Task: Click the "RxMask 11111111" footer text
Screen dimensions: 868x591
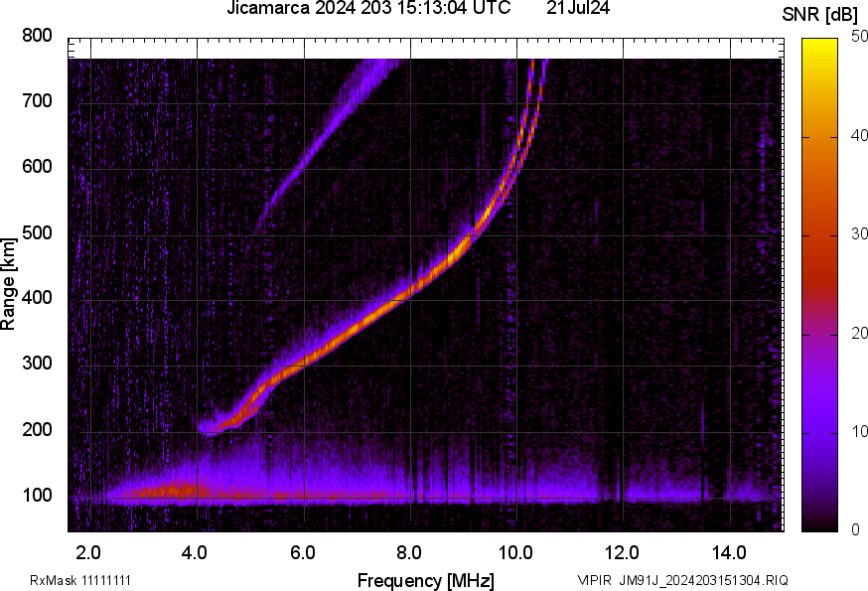Action: (x=80, y=581)
